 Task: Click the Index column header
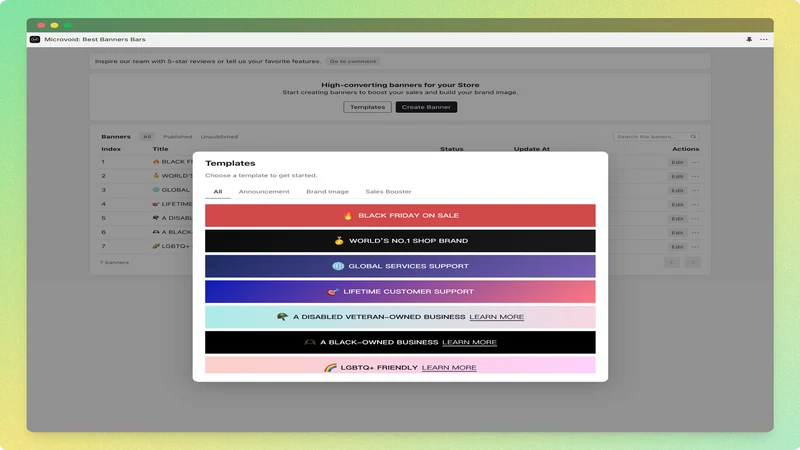point(111,149)
